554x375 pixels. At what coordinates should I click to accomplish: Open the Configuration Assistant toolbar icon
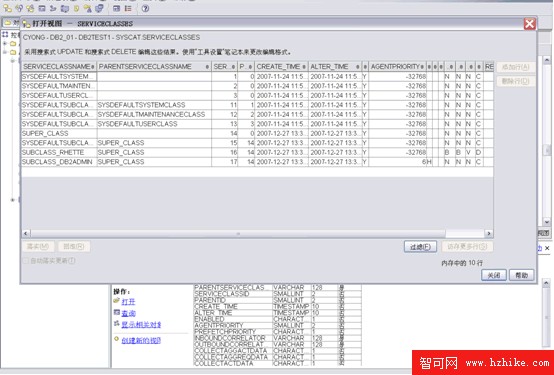click(100, 8)
